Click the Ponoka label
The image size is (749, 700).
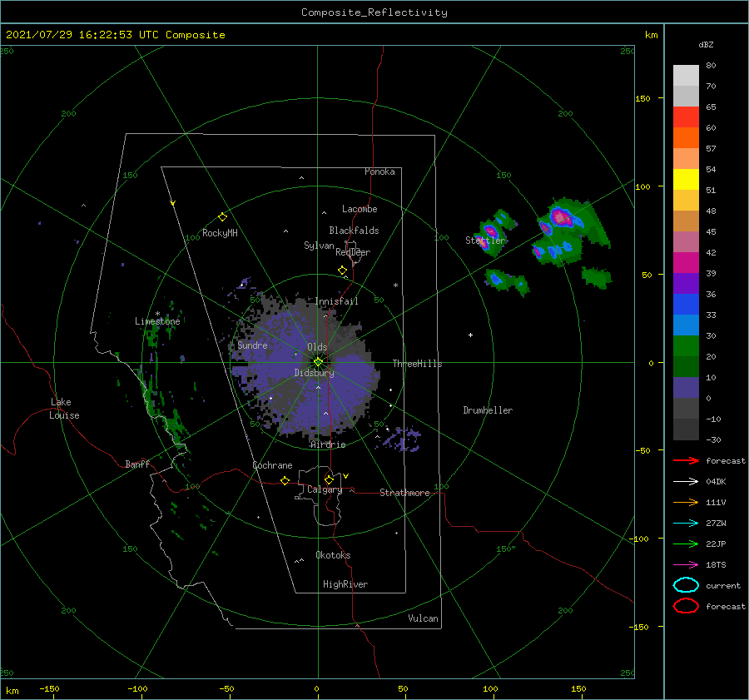(379, 171)
